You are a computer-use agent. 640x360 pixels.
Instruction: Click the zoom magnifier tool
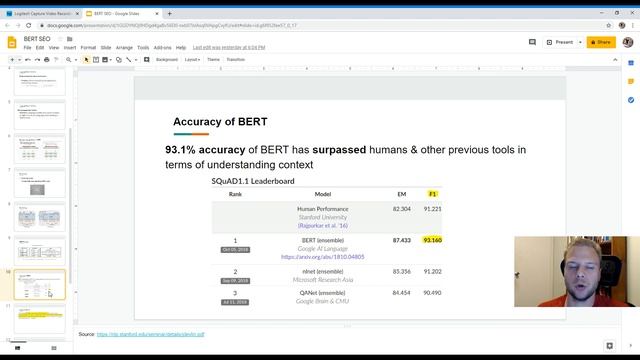coord(69,60)
